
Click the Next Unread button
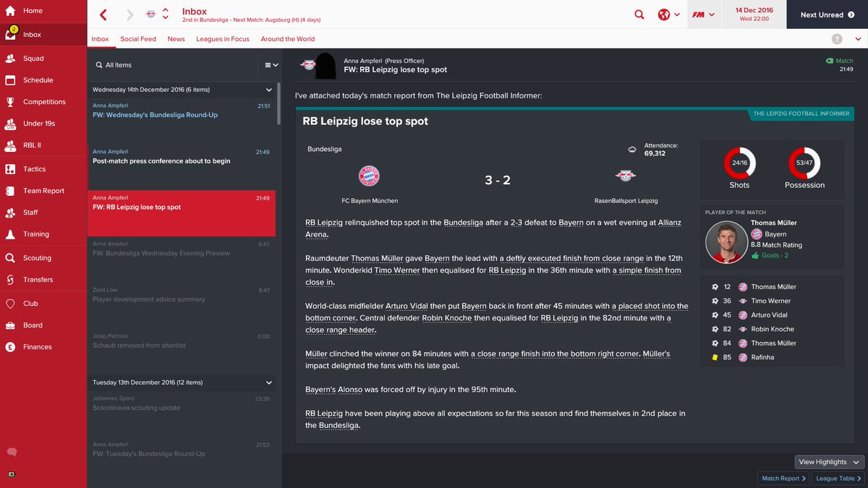827,14
